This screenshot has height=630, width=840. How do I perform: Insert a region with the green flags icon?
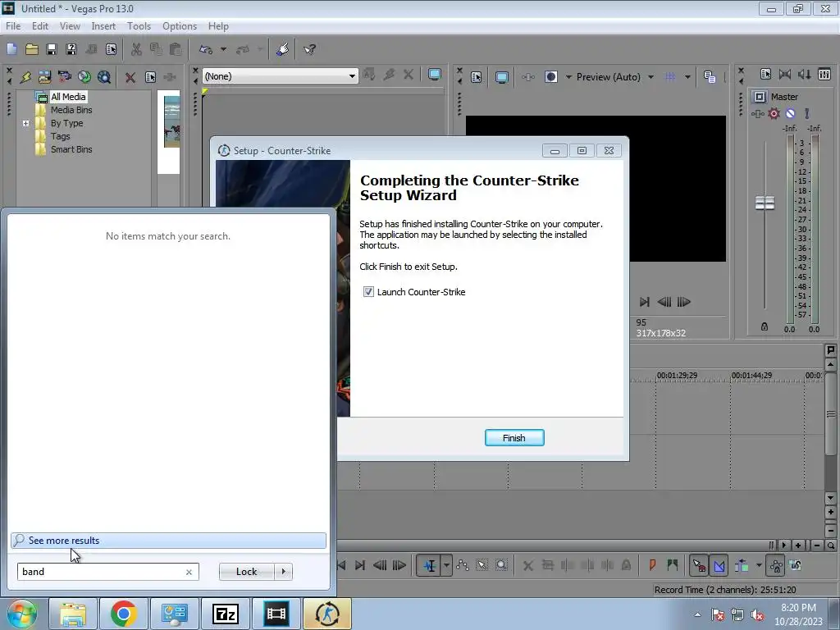[x=673, y=565]
